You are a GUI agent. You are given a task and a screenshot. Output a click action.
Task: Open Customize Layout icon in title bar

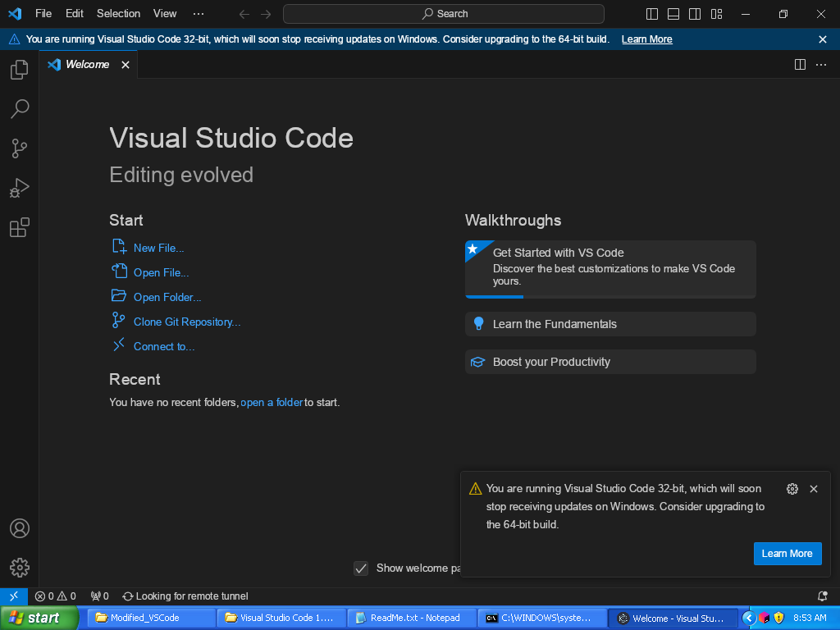(716, 14)
